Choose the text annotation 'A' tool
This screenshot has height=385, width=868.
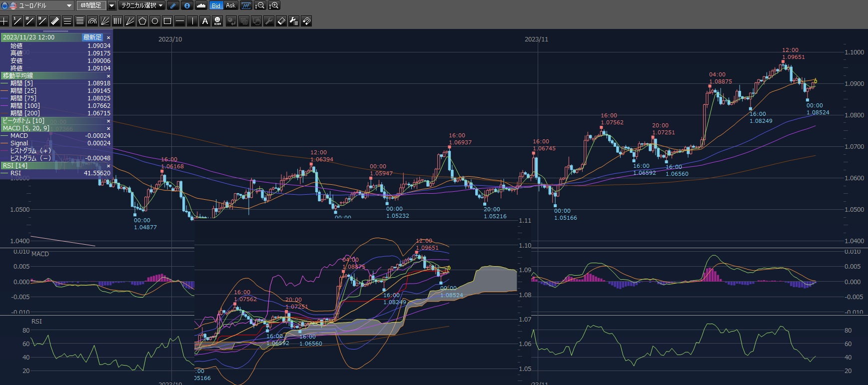coord(205,21)
